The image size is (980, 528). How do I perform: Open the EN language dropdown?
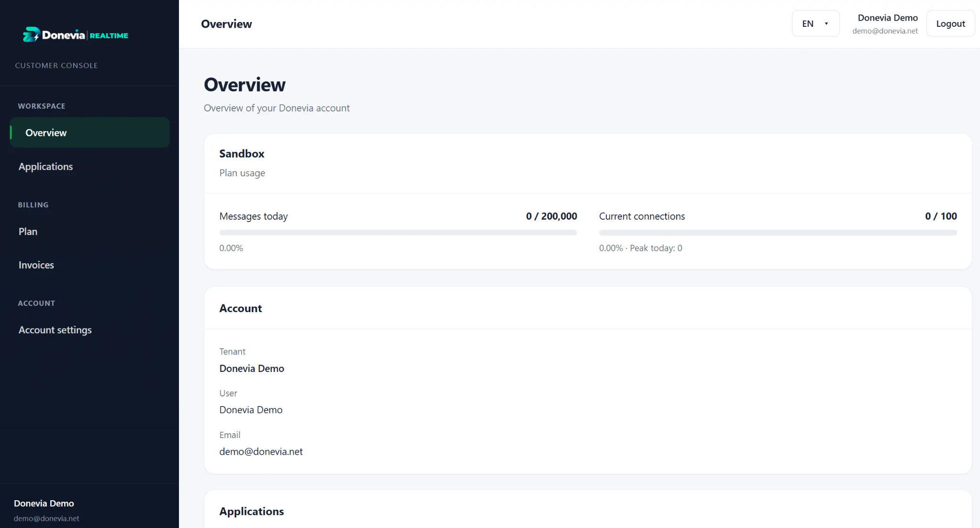tap(815, 23)
